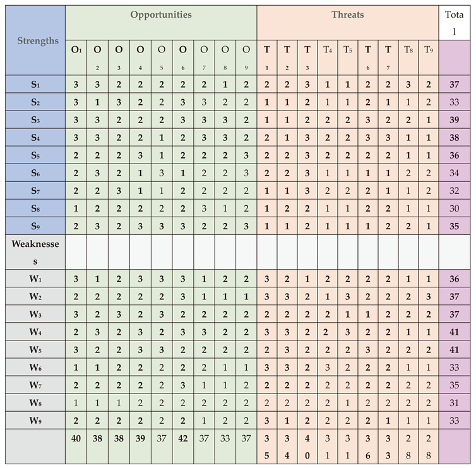This screenshot has width=476, height=468.
Task: Click the T9 column header
Action: (429, 50)
